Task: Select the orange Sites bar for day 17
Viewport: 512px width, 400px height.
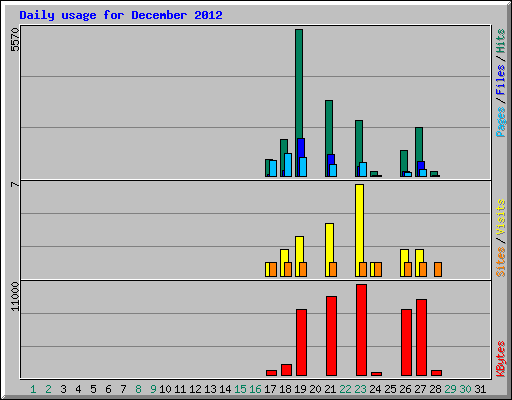Action: tap(273, 269)
